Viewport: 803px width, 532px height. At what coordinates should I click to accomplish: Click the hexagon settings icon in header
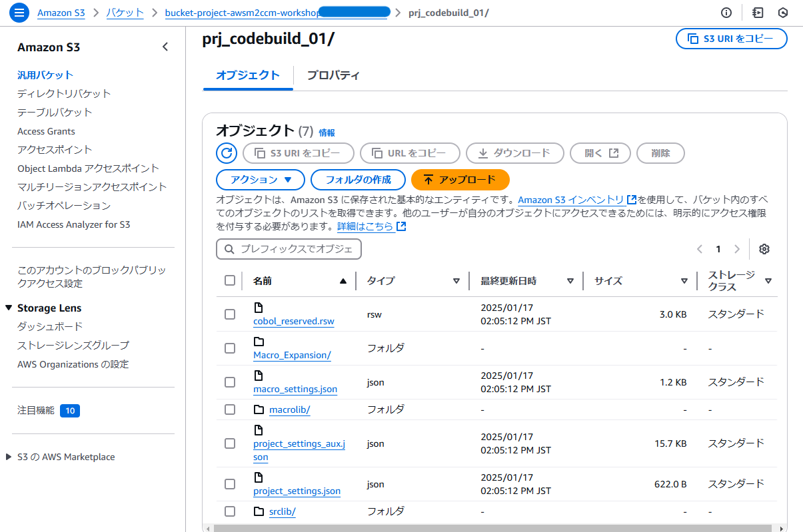coord(784,13)
